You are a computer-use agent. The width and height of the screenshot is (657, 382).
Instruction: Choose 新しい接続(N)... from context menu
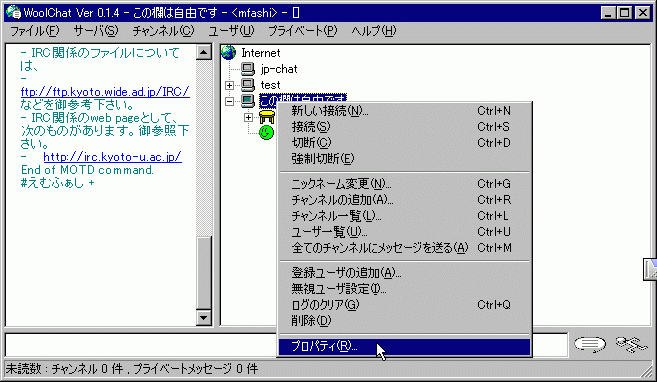[x=404, y=111]
